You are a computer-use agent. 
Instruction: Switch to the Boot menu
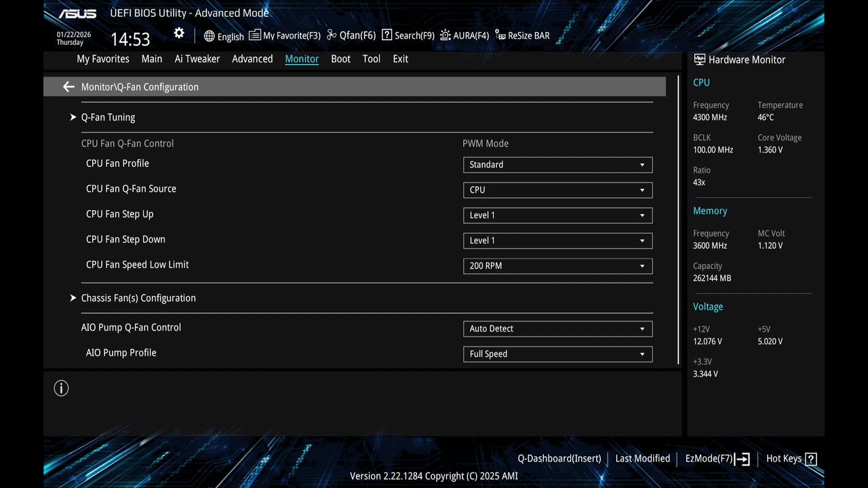[x=340, y=59]
